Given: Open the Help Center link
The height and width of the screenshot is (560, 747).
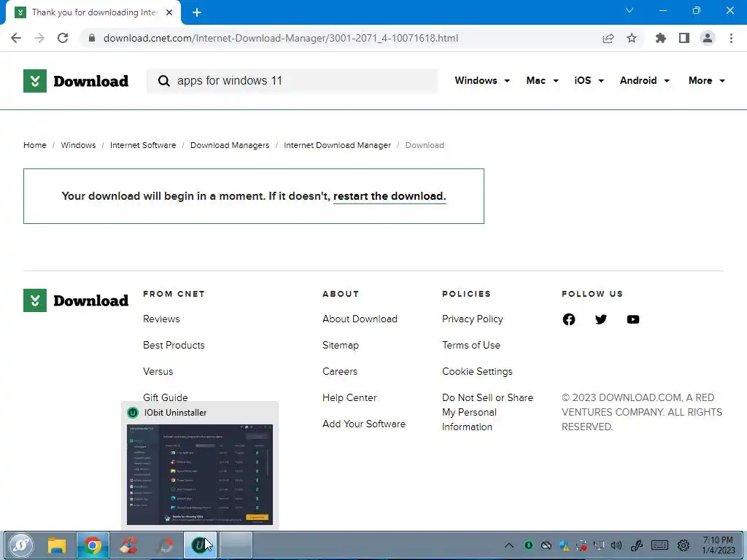Looking at the screenshot, I should point(349,397).
